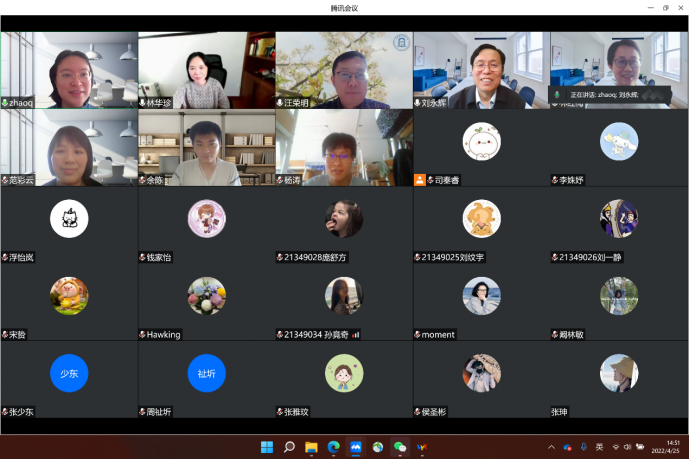Click the Windows Start button

[267, 447]
